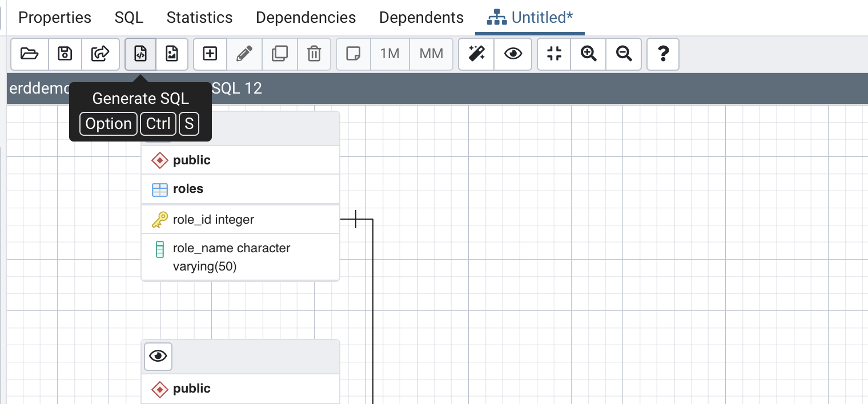Click the Download image icon

pos(171,54)
